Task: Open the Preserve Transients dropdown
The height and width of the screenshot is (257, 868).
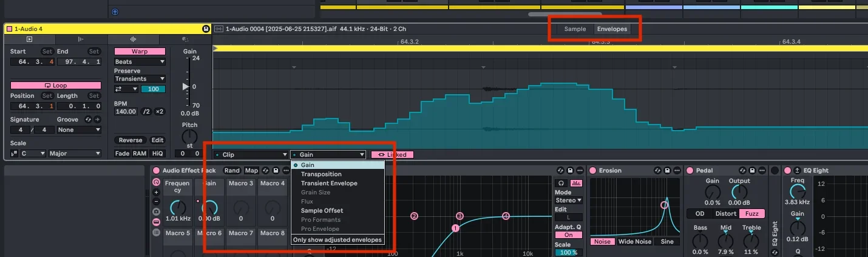Action: point(140,79)
